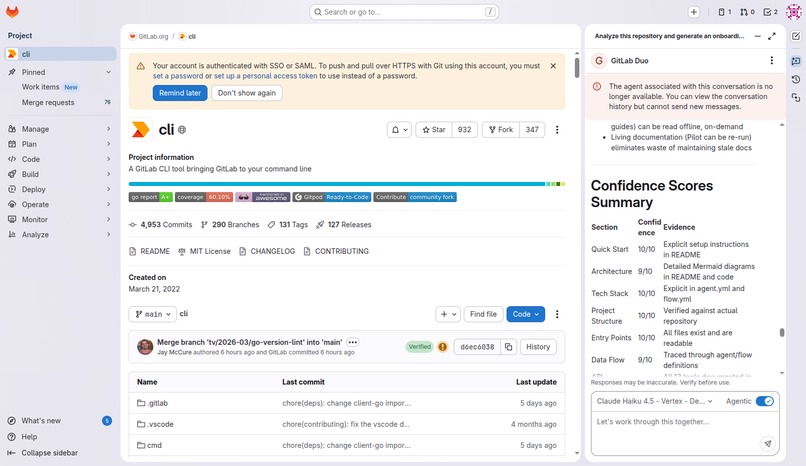
Task: Expand the Plan sidebar menu
Action: click(60, 144)
